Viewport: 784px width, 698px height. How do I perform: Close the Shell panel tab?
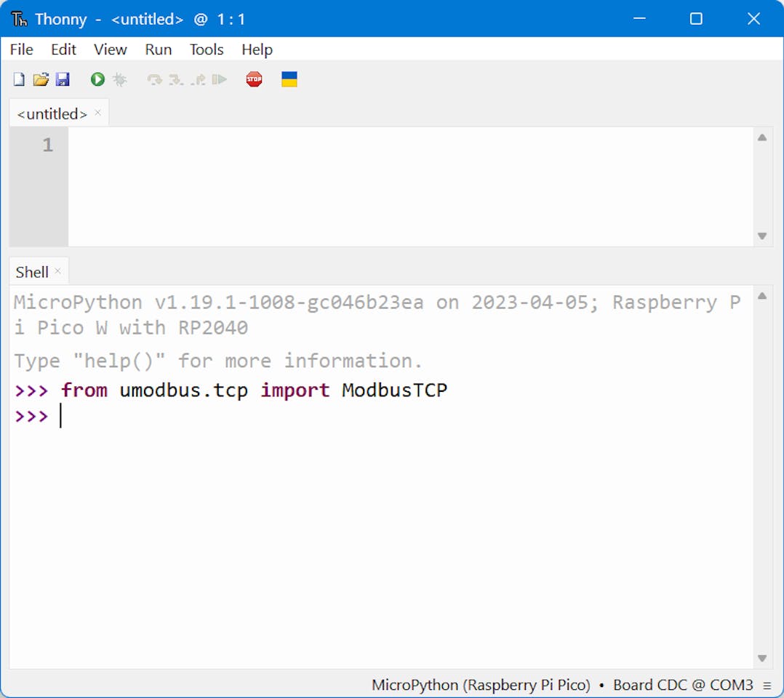point(58,271)
